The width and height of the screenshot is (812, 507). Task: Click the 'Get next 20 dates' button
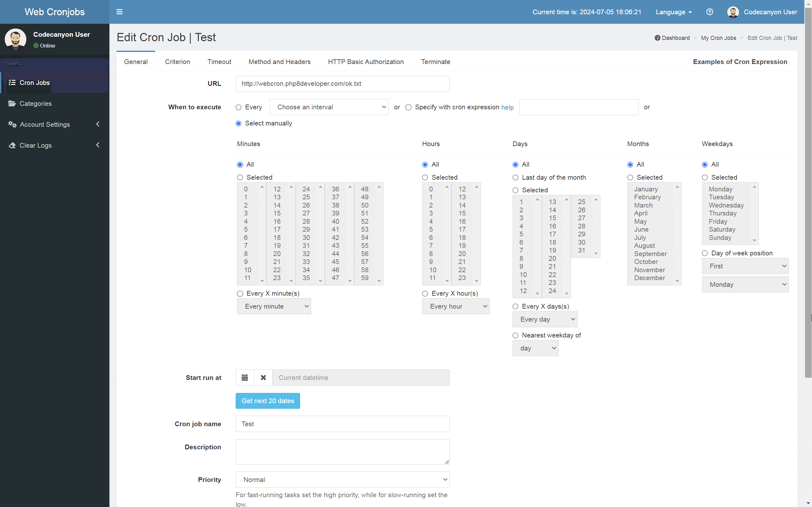pyautogui.click(x=267, y=401)
